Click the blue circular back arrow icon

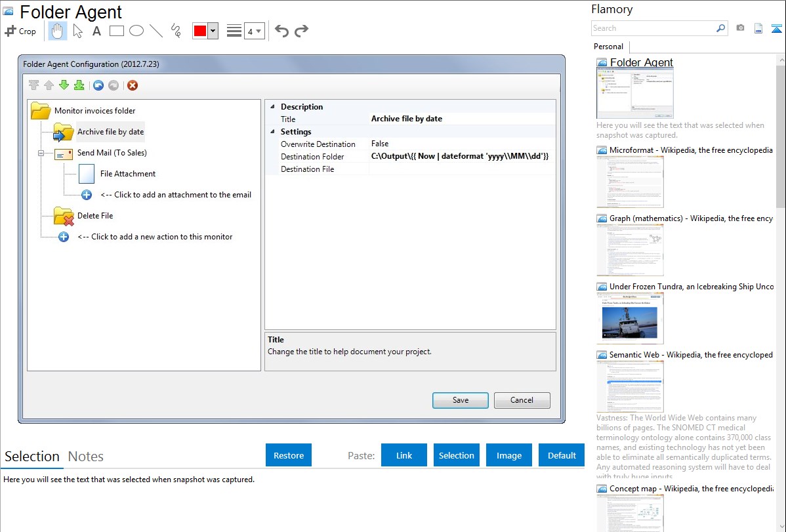(98, 85)
